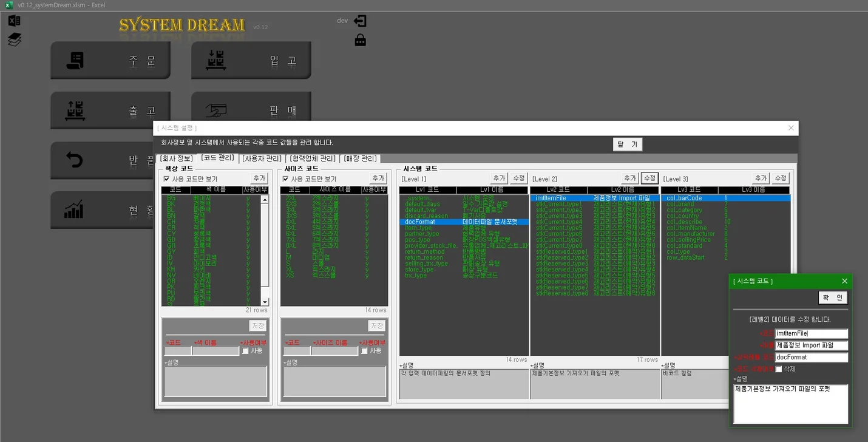Click the 닫기 button in 시스템 설정
868x442 pixels.
pos(628,144)
